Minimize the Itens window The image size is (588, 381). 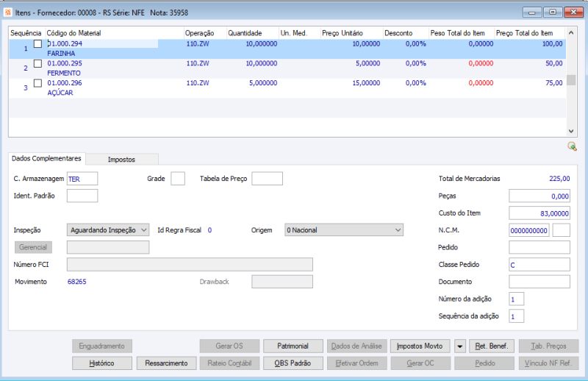pyautogui.click(x=533, y=12)
